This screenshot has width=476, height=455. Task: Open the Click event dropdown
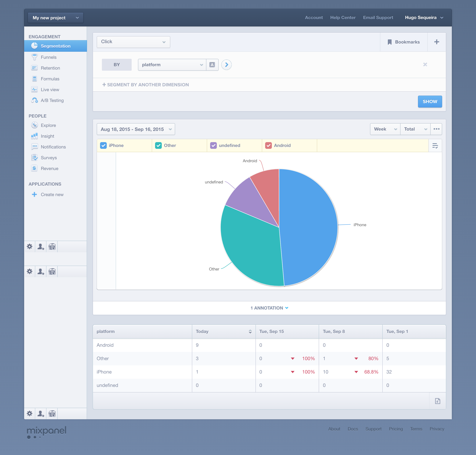[x=133, y=42]
